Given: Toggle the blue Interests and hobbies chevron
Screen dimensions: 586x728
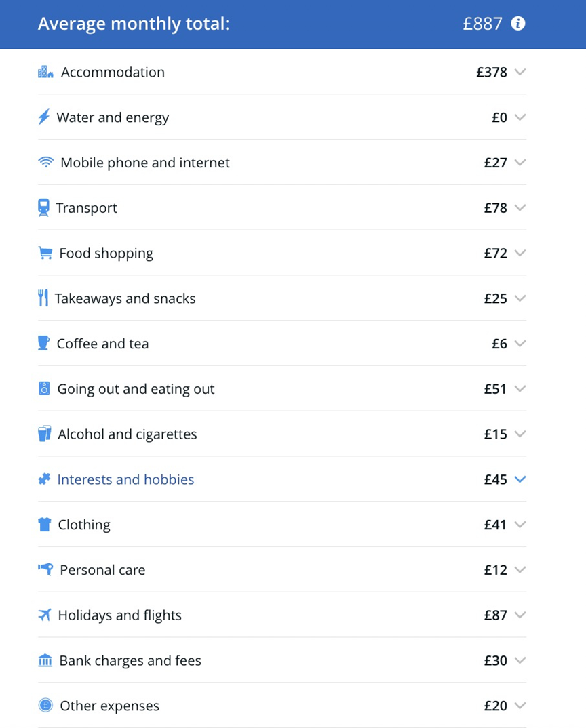Looking at the screenshot, I should (520, 479).
